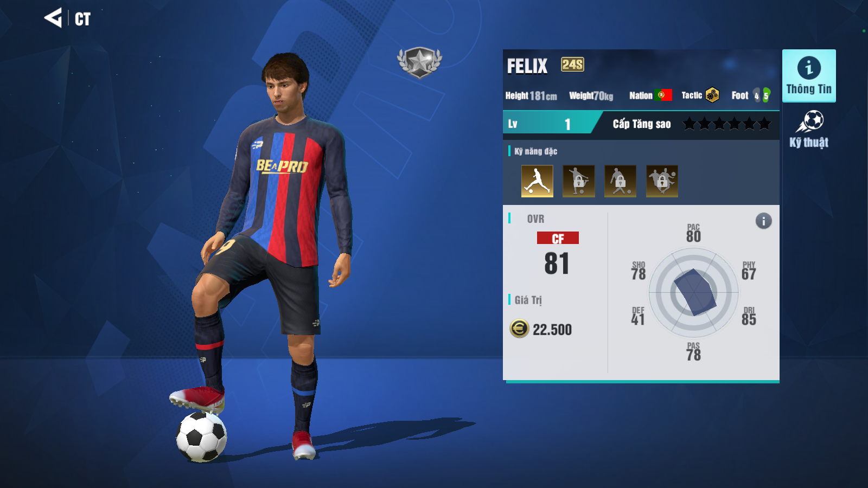Click the gold coin value icon
The height and width of the screenshot is (488, 868).
click(519, 329)
